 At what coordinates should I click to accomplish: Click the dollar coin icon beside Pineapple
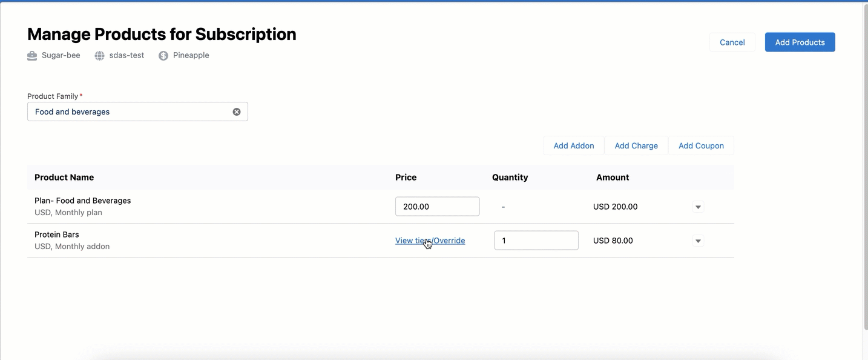point(163,56)
